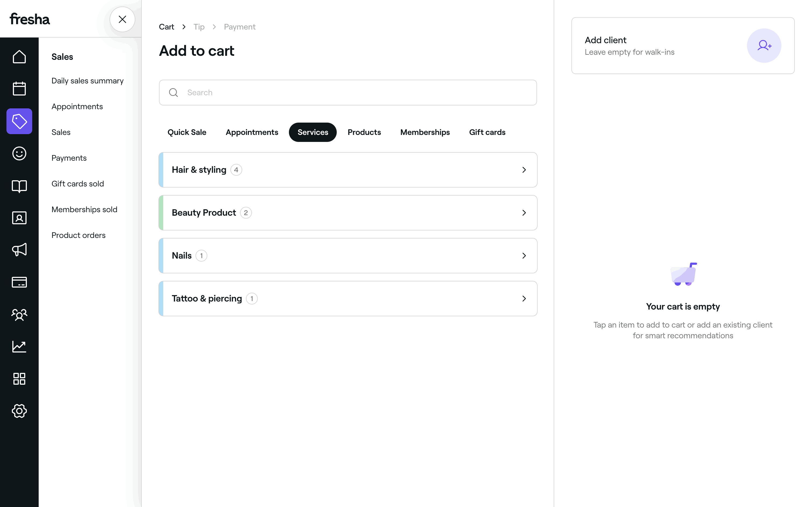Open the Catalog book icon
Screen dimensions: 812x507
pos(19,186)
